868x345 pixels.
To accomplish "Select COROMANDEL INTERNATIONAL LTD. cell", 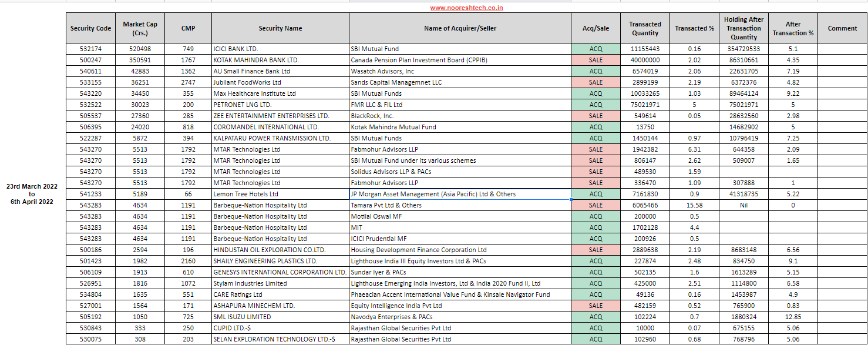I will 280,127.
